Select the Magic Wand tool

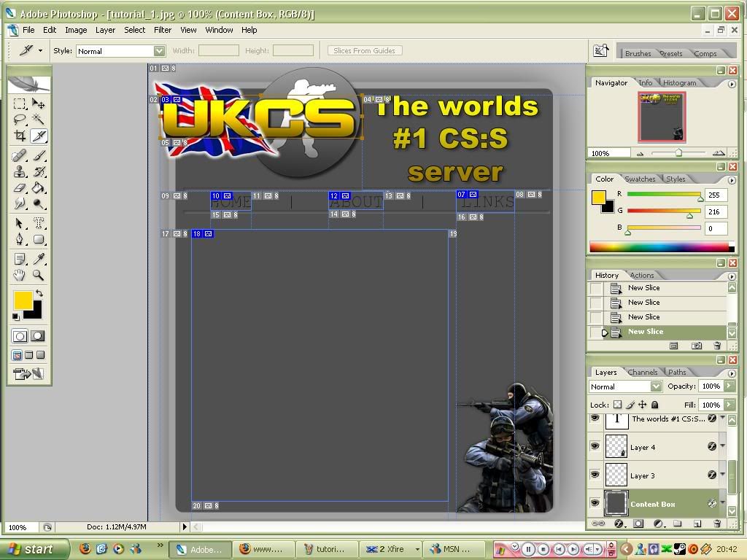pos(39,120)
